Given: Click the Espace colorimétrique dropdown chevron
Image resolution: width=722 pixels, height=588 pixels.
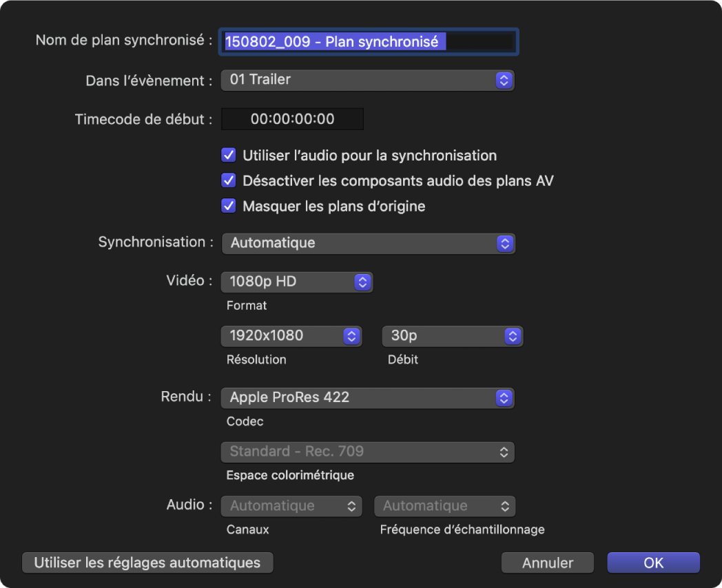Looking at the screenshot, I should click(505, 452).
